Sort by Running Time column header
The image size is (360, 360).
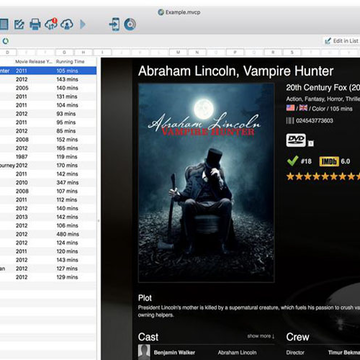[70, 62]
